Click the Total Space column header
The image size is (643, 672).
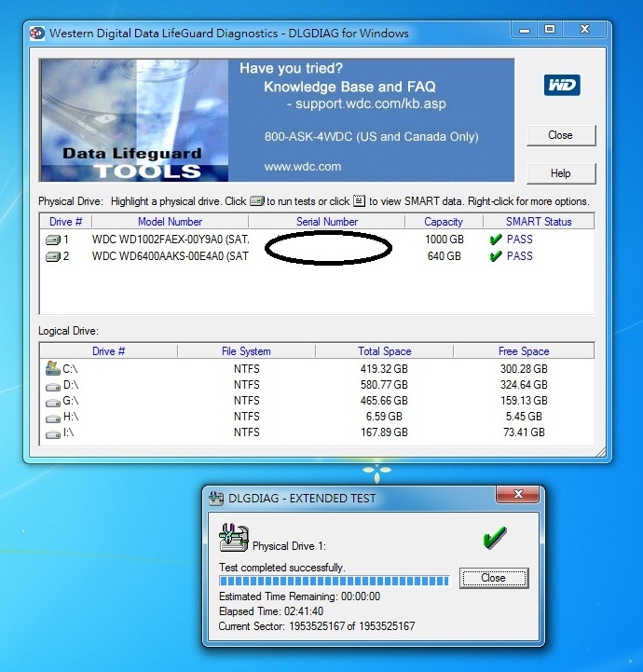[x=385, y=351]
